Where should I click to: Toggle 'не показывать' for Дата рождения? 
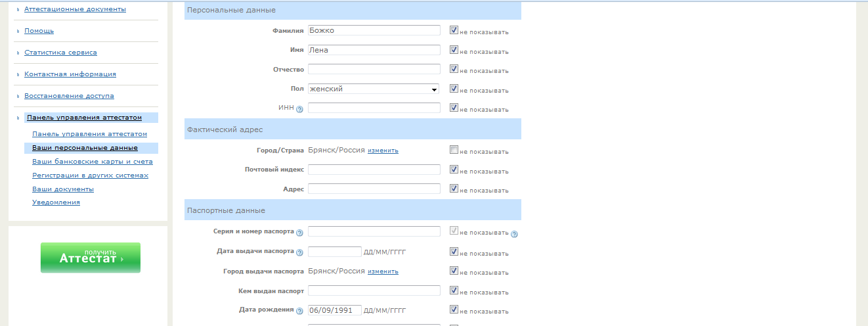(454, 310)
